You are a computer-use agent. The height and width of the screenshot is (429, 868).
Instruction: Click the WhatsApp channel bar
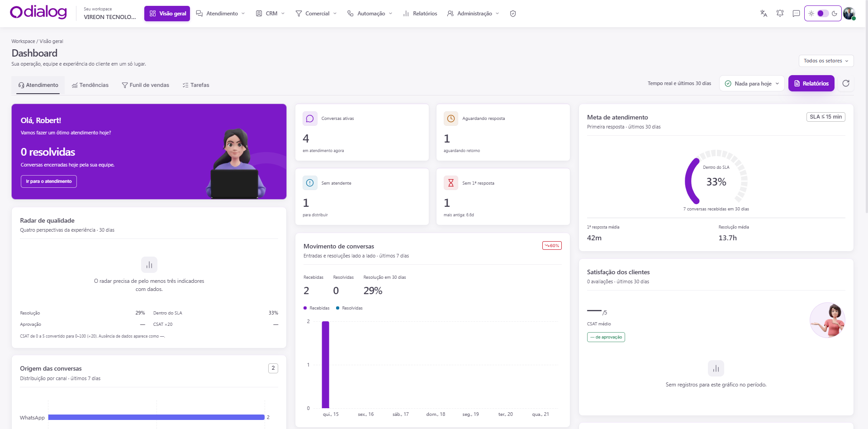click(x=157, y=417)
